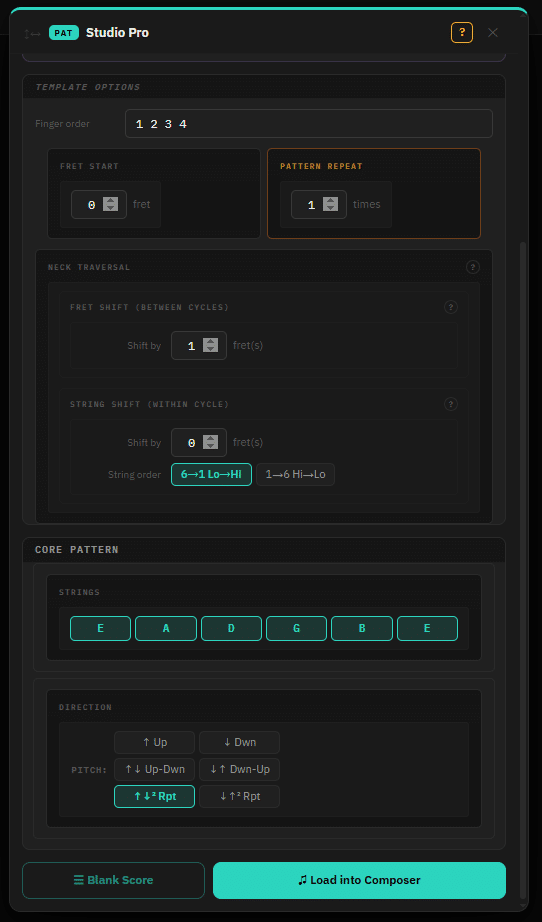The height and width of the screenshot is (922, 542).
Task: Click the Fret Start value field
Action: [99, 205]
